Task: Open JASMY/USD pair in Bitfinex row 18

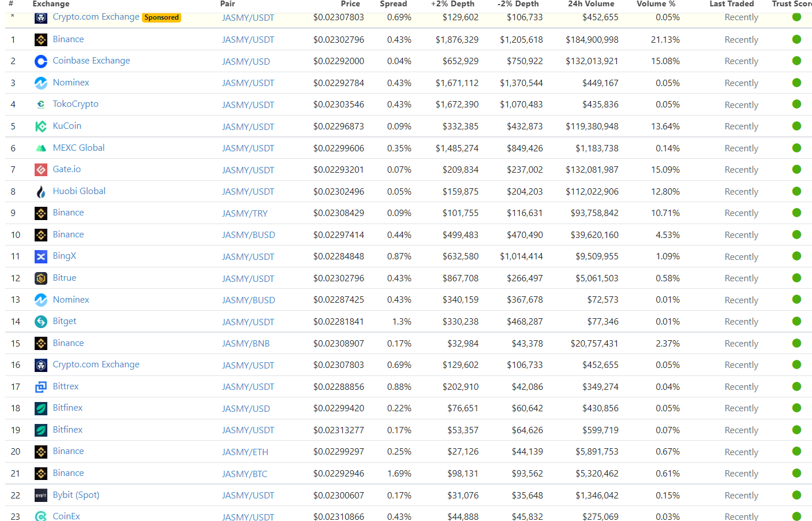Action: (246, 409)
